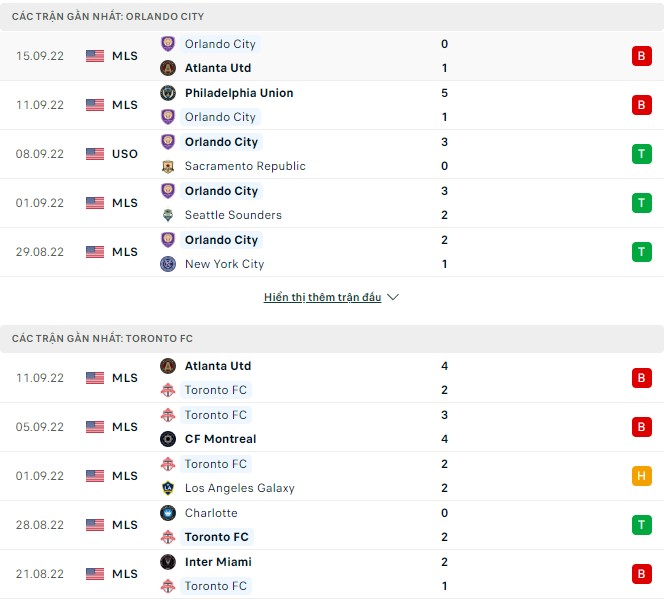Click the New York City team crest icon
The height and width of the screenshot is (600, 667).
click(x=168, y=264)
